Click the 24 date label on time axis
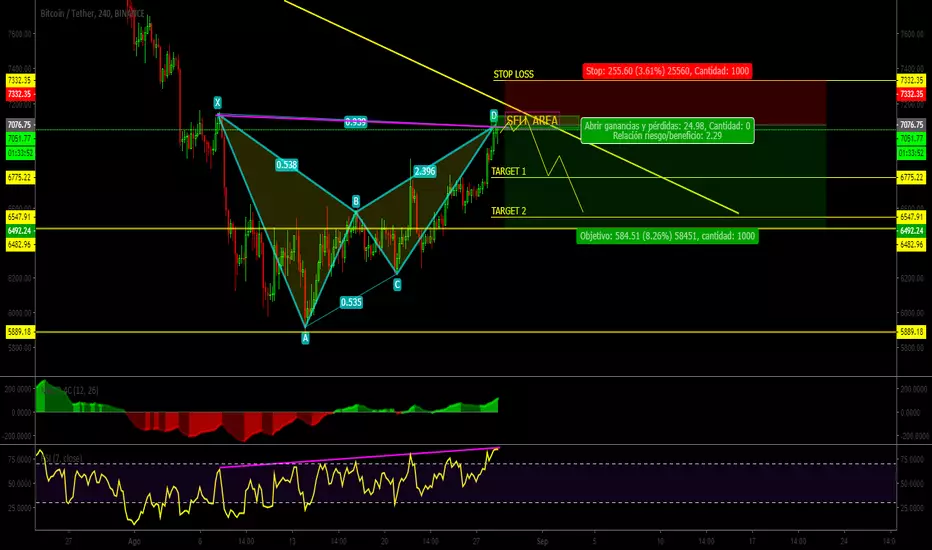932x550 pixels. (x=844, y=542)
